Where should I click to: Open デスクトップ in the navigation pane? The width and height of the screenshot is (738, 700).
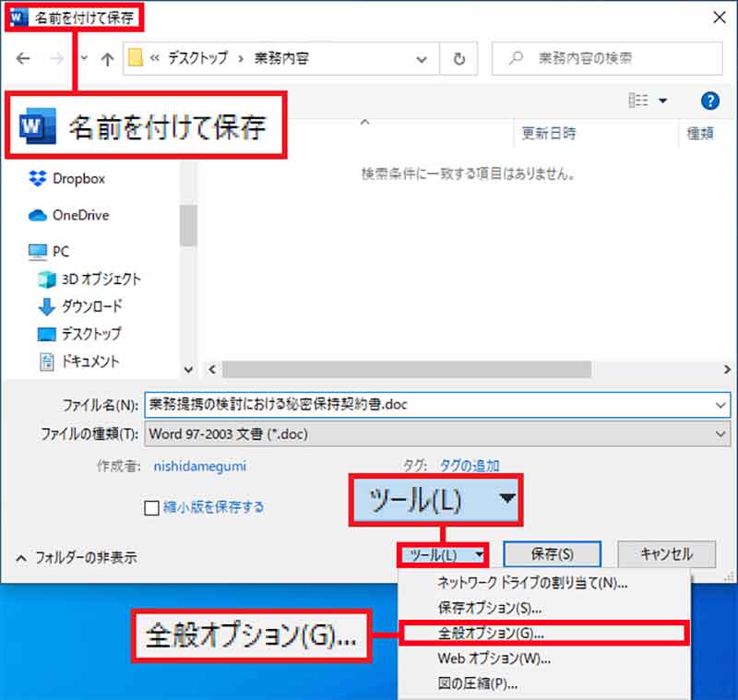(x=91, y=334)
